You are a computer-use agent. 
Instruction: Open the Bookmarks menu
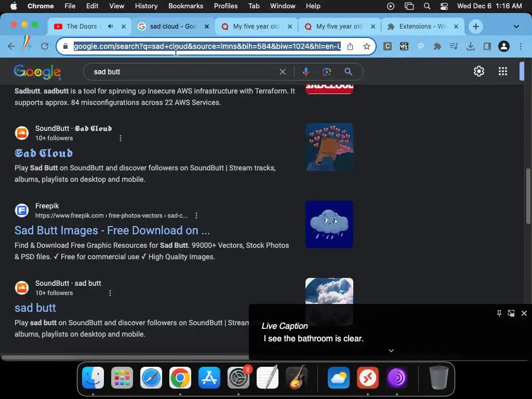185,6
